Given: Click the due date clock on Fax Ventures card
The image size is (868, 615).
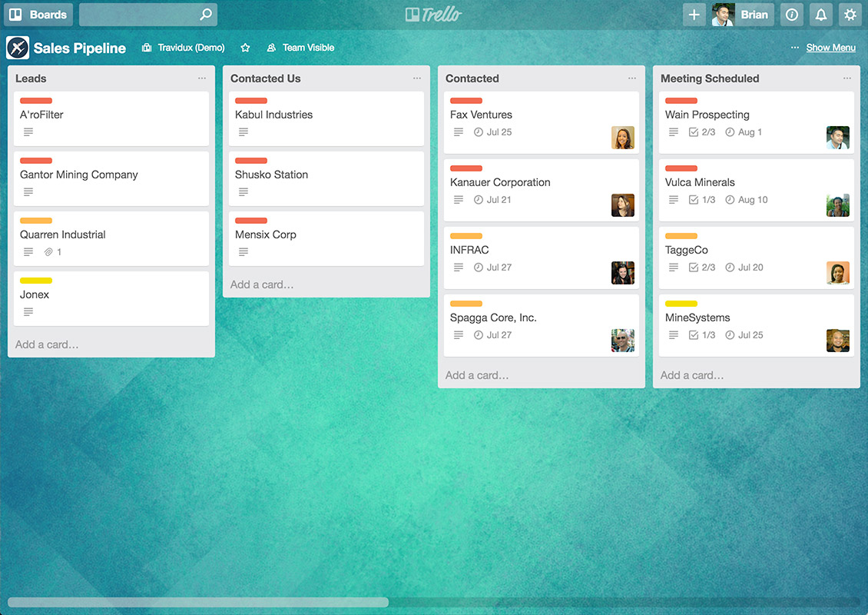Looking at the screenshot, I should point(478,131).
